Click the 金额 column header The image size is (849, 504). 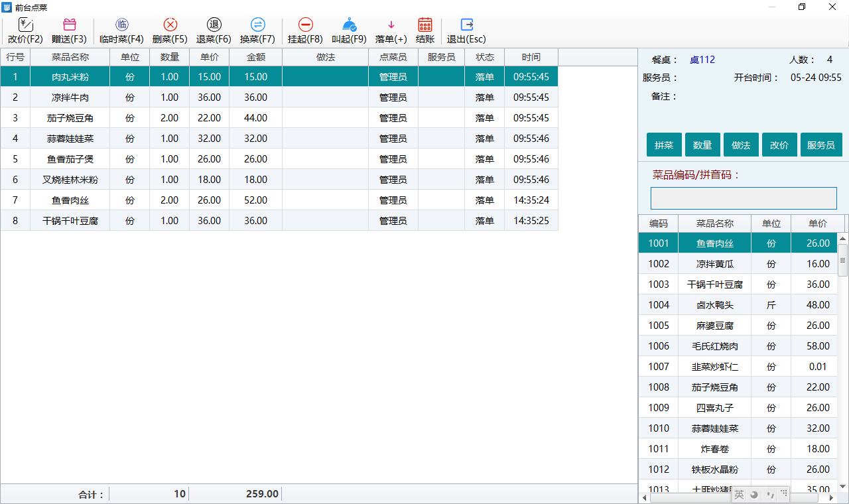click(256, 58)
